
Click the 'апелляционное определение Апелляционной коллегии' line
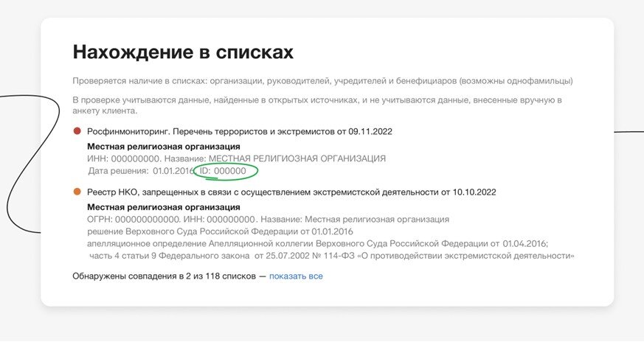click(317, 244)
